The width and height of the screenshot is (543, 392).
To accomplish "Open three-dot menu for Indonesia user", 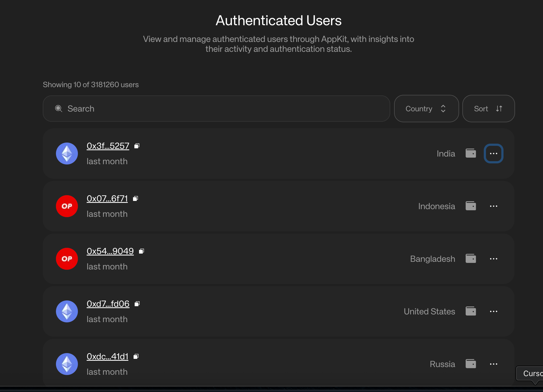I will (x=493, y=206).
